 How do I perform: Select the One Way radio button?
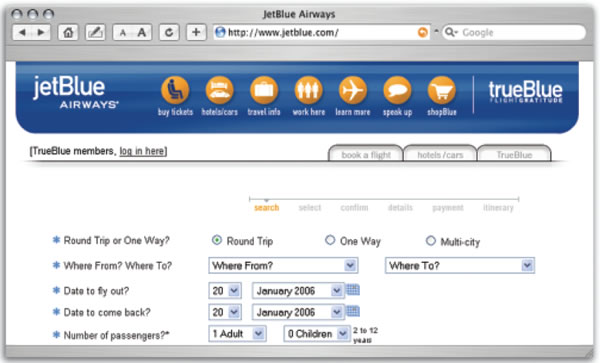coord(330,240)
